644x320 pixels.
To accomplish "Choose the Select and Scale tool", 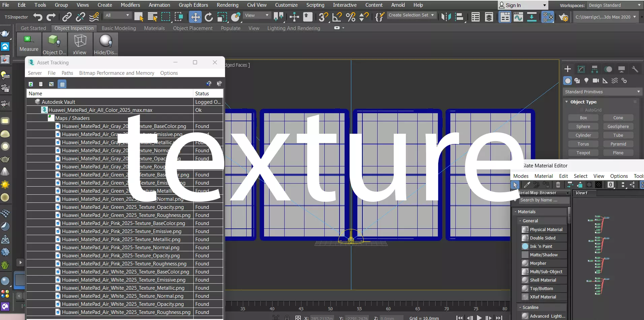I will click(x=222, y=17).
